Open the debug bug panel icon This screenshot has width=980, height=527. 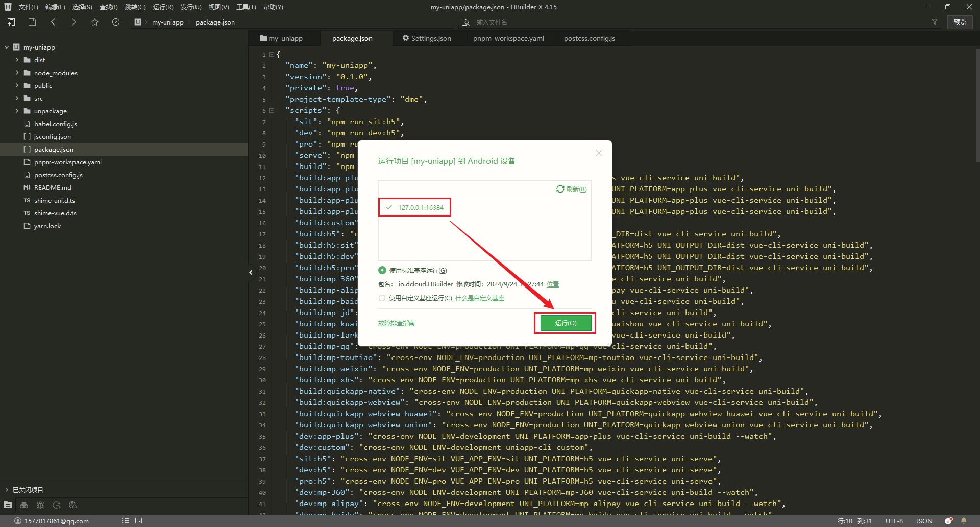[40, 505]
